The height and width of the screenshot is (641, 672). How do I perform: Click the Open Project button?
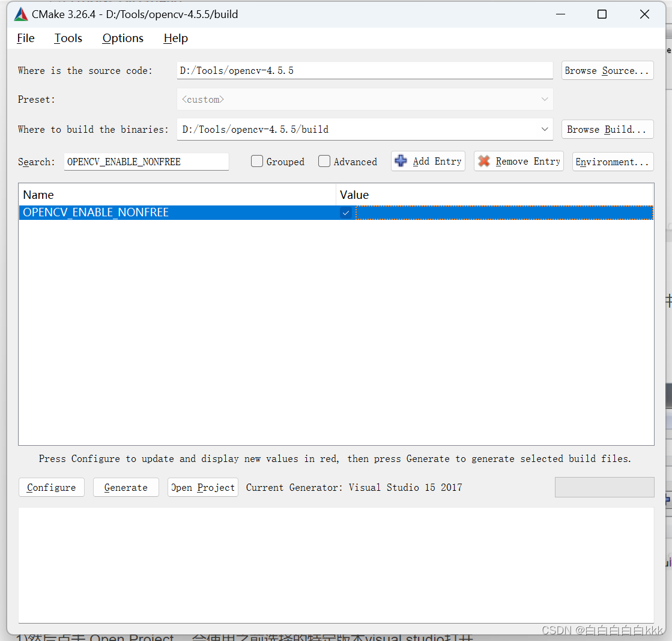click(203, 487)
